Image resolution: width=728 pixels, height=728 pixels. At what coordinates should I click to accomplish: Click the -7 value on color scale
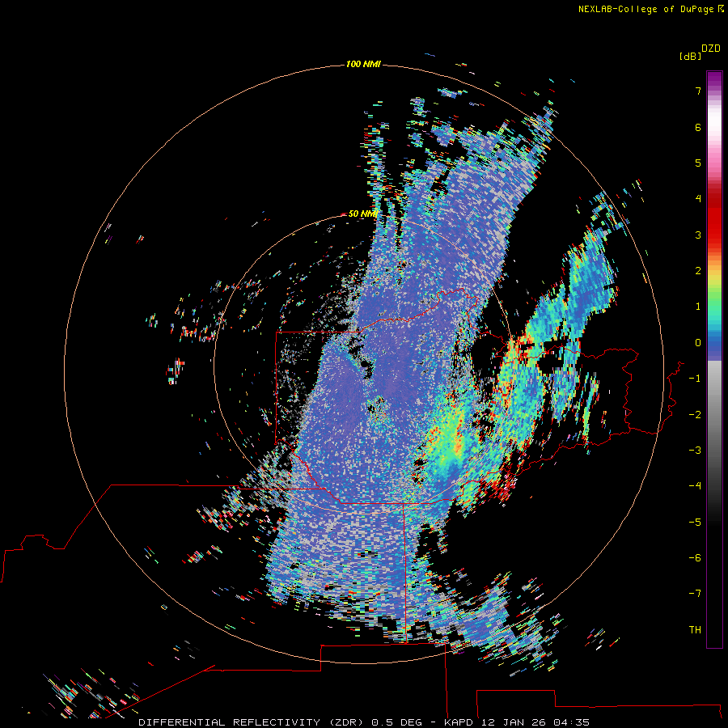pos(695,594)
